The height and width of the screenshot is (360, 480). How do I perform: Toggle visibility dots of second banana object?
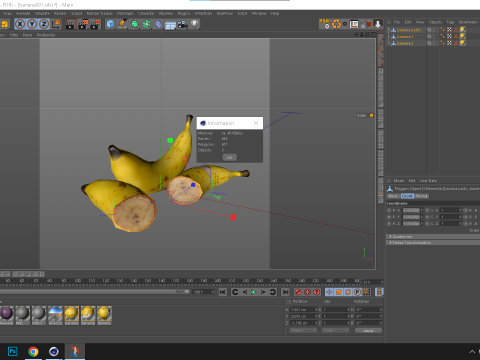[x=434, y=37]
